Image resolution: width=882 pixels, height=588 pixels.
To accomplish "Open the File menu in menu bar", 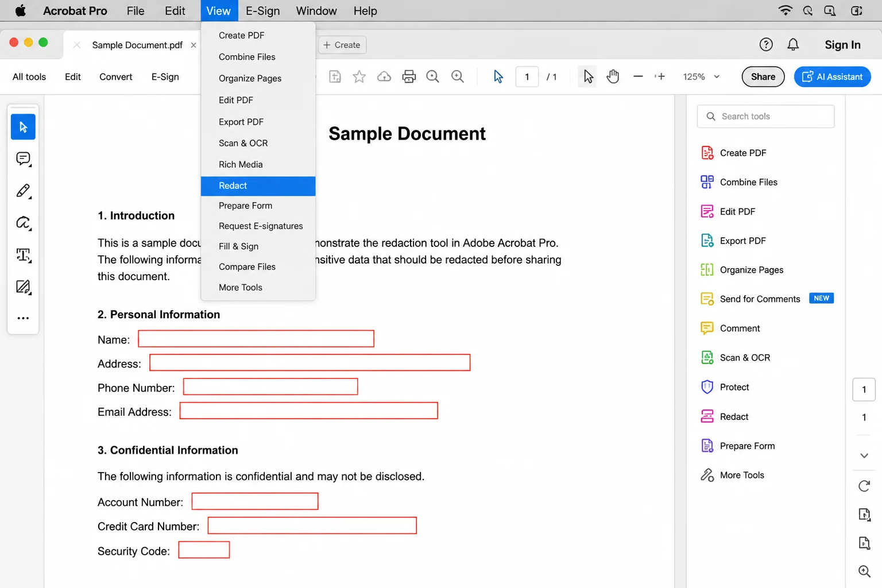I will [136, 11].
